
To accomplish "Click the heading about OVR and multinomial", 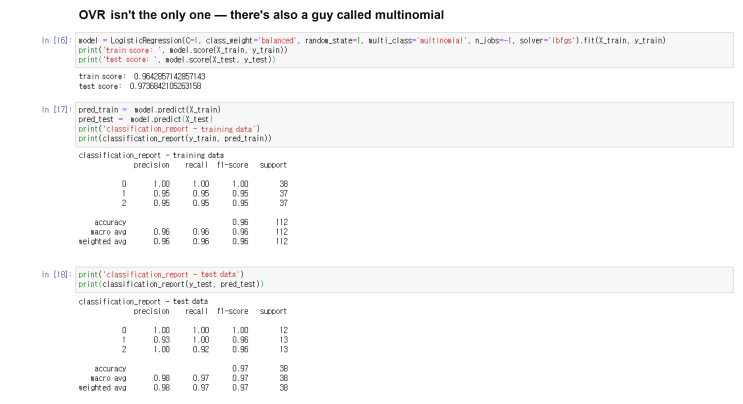I will (x=261, y=15).
